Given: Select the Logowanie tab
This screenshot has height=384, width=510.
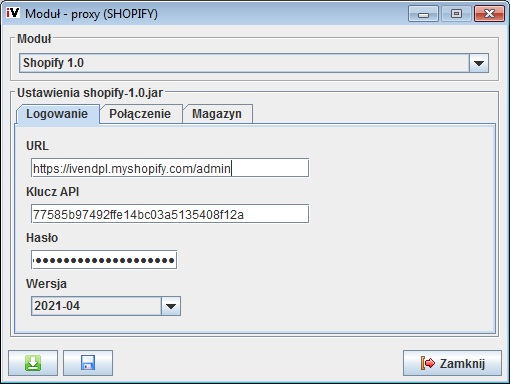Looking at the screenshot, I should point(57,114).
